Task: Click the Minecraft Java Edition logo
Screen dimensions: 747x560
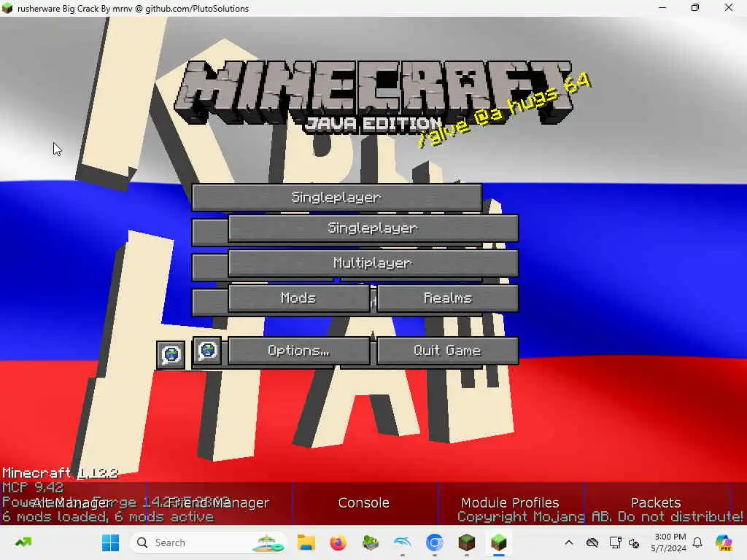Action: 373,96
